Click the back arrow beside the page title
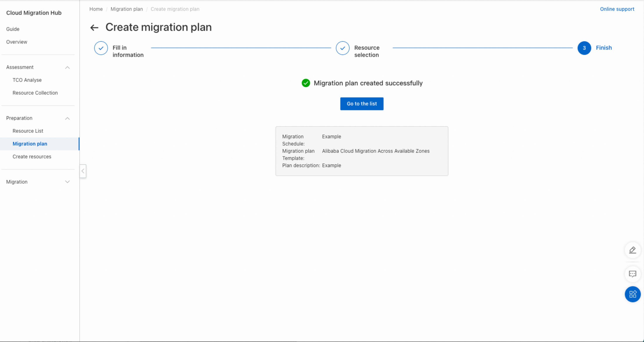644x342 pixels. point(94,27)
